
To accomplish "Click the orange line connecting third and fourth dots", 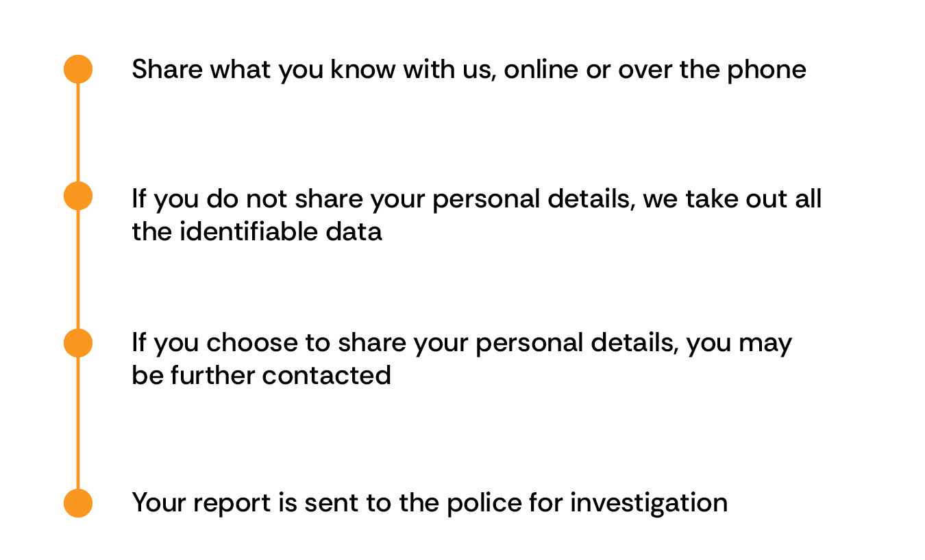I will (78, 422).
